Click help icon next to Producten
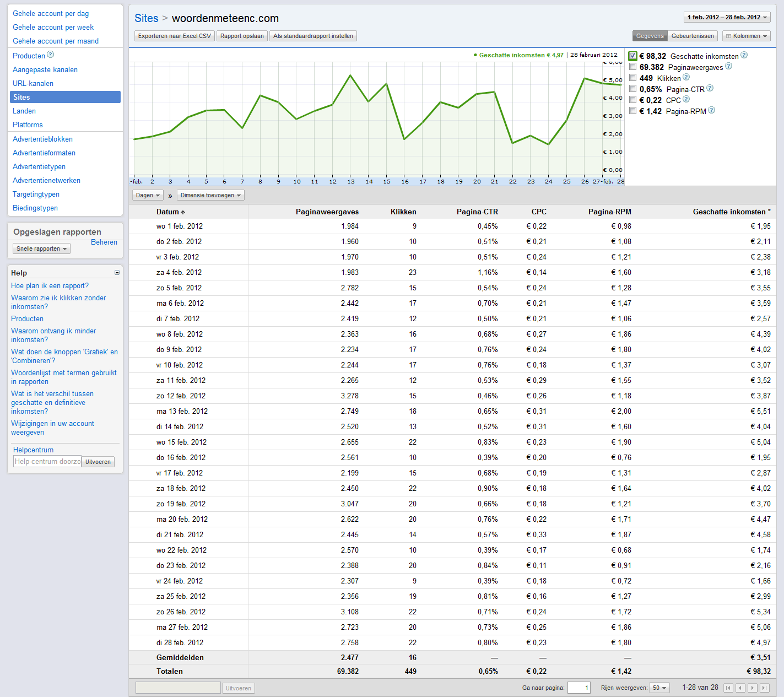The width and height of the screenshot is (784, 697). point(50,55)
